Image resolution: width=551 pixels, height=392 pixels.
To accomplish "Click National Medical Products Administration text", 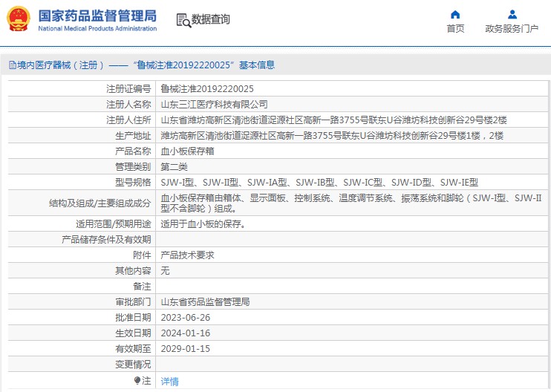I will [97, 28].
